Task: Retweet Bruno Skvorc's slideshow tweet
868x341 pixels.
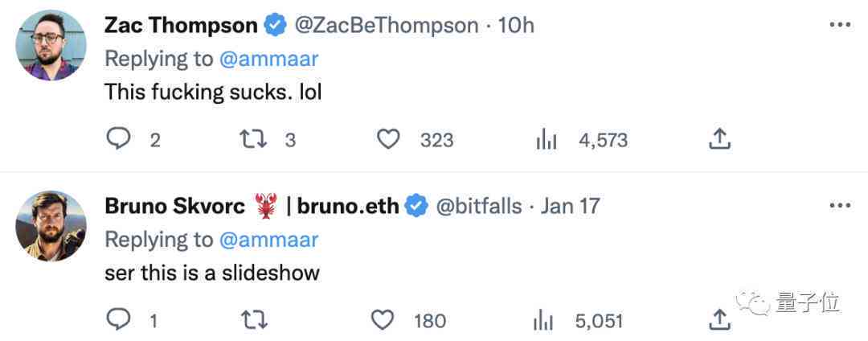Action: [254, 321]
